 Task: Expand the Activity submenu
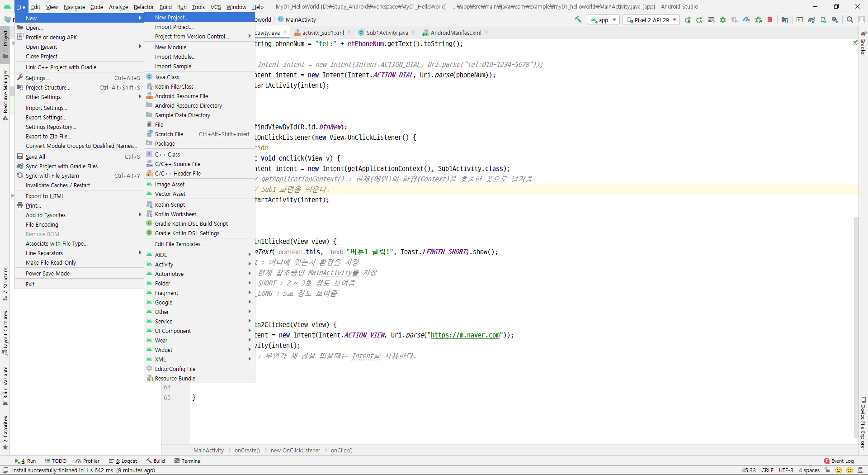(199, 264)
